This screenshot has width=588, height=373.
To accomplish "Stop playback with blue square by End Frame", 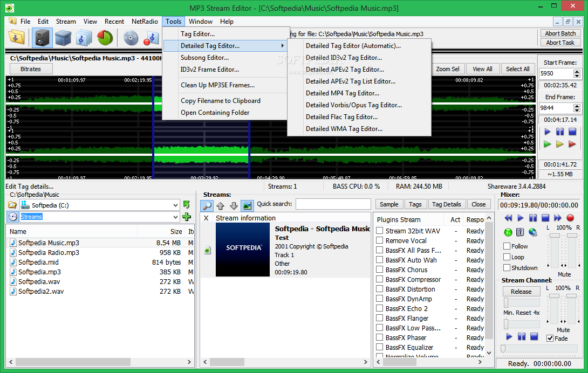I will click(x=572, y=132).
